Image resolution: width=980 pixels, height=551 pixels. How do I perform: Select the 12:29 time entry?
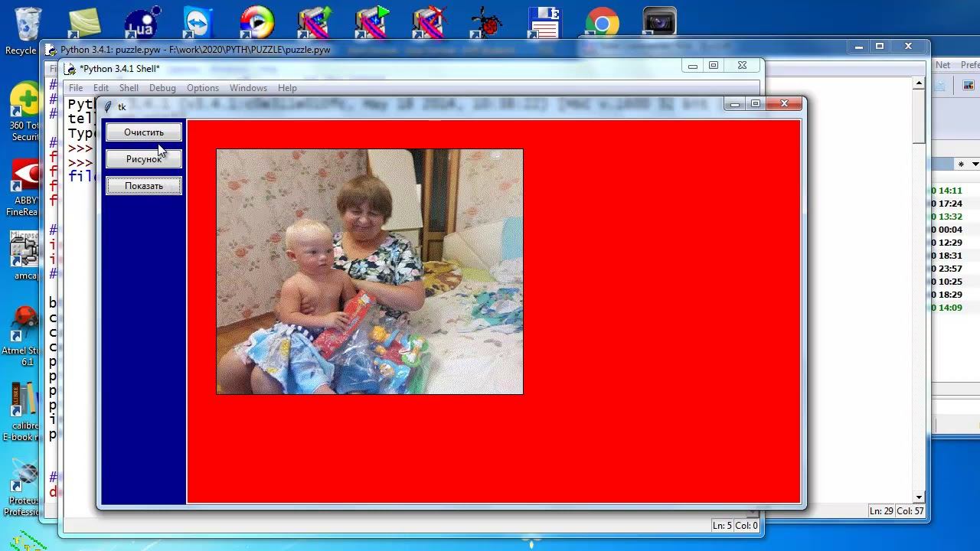pyautogui.click(x=949, y=243)
